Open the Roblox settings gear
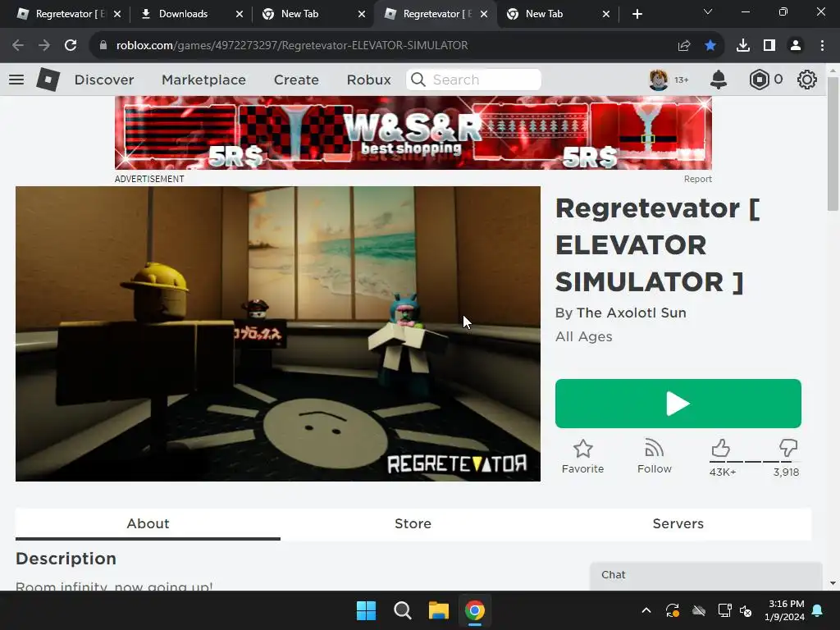The width and height of the screenshot is (840, 630). pyautogui.click(x=807, y=80)
